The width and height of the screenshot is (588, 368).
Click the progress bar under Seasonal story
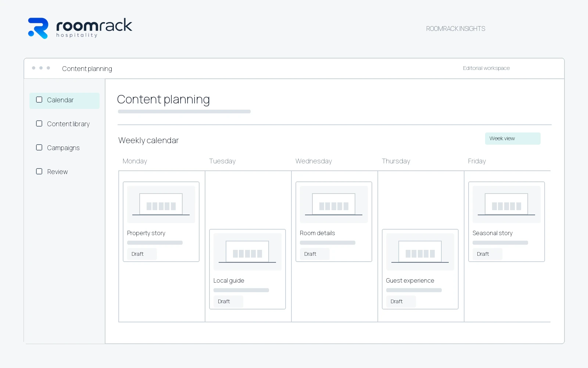click(500, 243)
